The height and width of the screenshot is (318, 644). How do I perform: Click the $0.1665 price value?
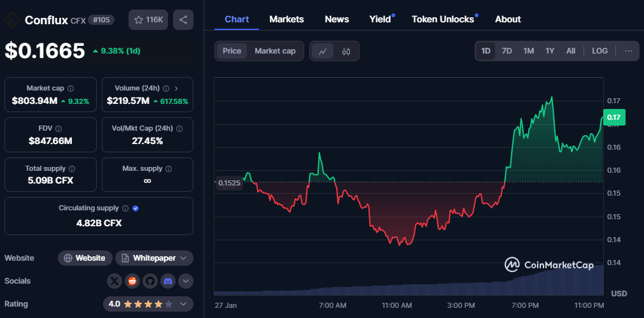(45, 51)
